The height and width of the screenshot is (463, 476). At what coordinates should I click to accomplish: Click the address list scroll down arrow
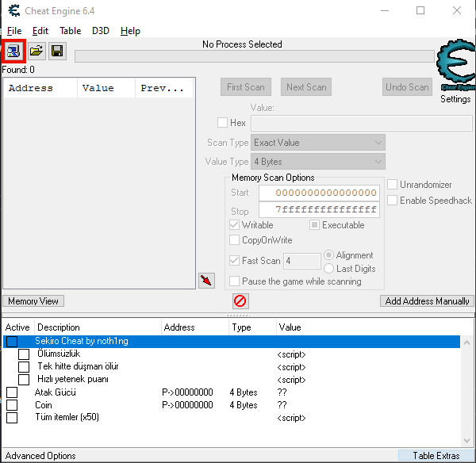(467, 440)
